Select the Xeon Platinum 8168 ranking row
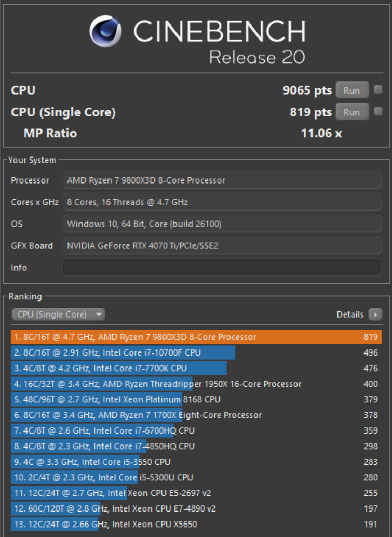Viewport: 392px width, 537px height. pos(196,399)
